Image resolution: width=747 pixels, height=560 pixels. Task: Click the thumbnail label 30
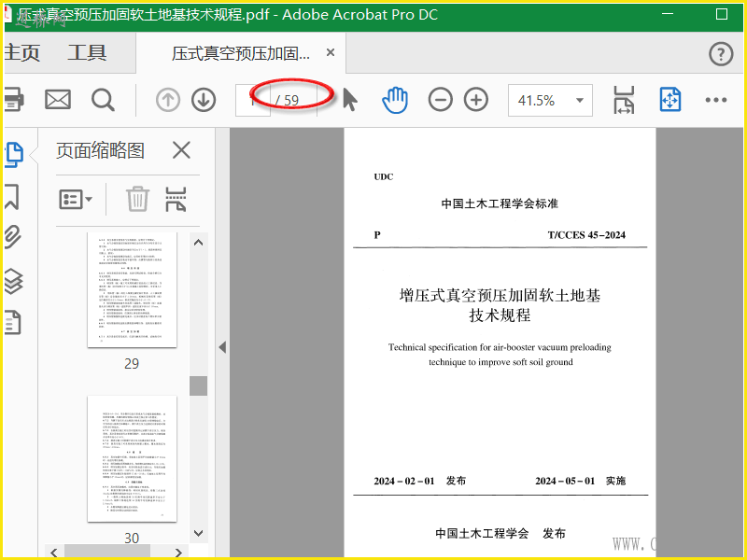click(132, 539)
